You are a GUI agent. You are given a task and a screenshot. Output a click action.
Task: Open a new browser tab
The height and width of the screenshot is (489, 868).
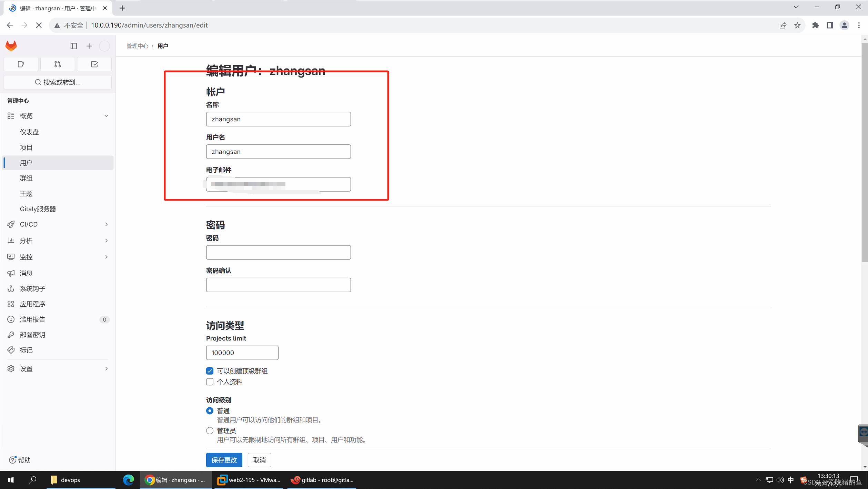coord(122,8)
